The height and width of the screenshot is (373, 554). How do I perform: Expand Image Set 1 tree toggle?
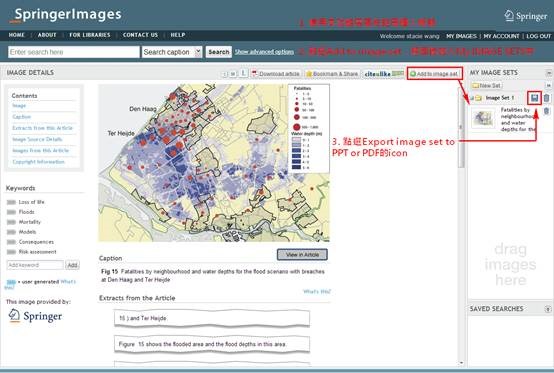tap(472, 98)
